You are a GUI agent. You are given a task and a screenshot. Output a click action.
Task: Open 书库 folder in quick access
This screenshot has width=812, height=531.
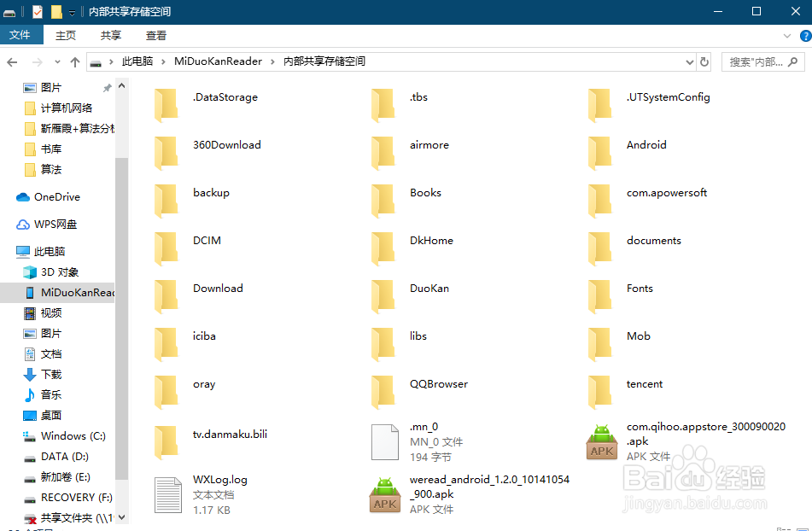tap(43, 149)
